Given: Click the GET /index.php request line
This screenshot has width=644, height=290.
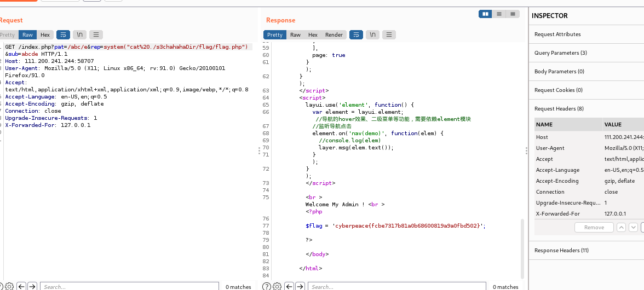Looking at the screenshot, I should [x=127, y=47].
